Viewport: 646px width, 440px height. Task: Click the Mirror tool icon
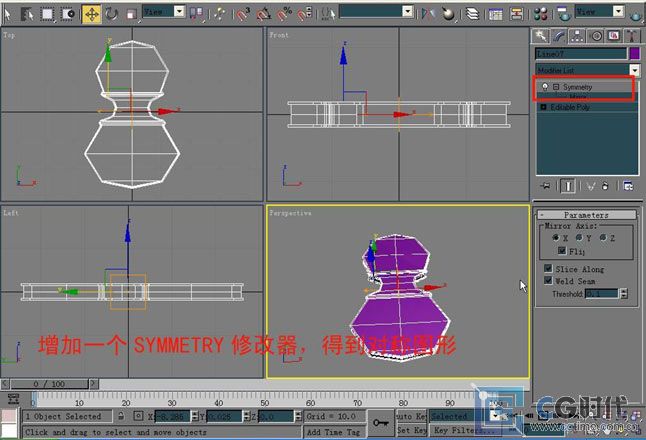[x=428, y=14]
